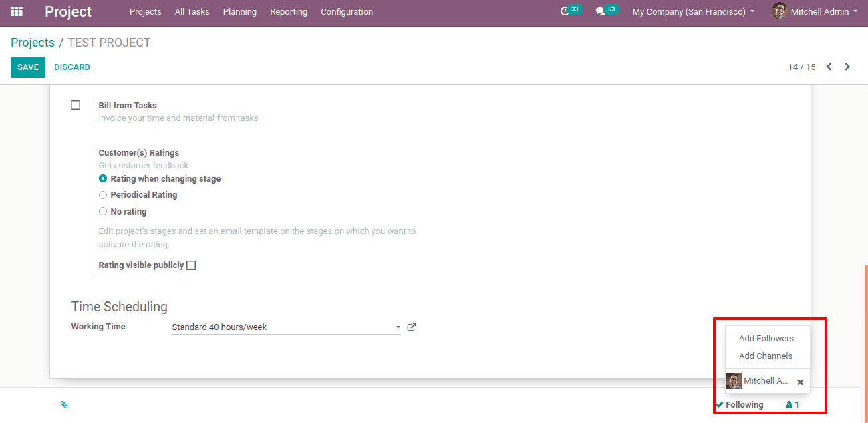
Task: Click 'Get customer feedback' text
Action: [144, 165]
